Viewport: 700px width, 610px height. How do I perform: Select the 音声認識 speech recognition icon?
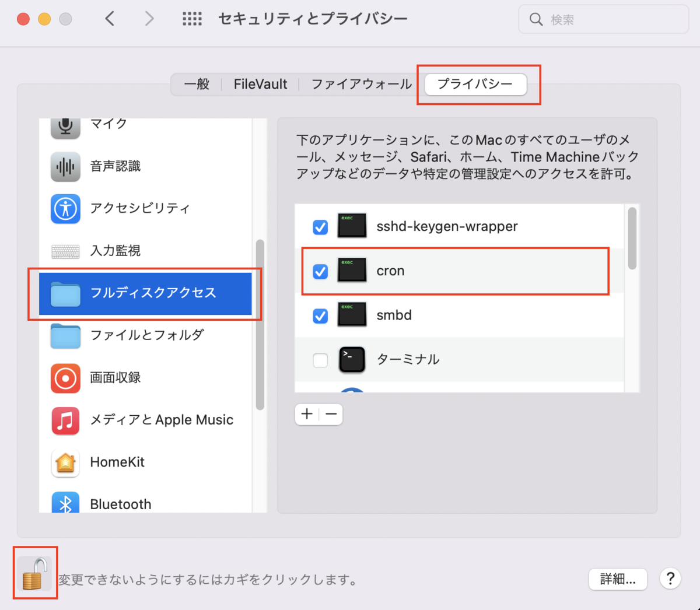point(65,167)
